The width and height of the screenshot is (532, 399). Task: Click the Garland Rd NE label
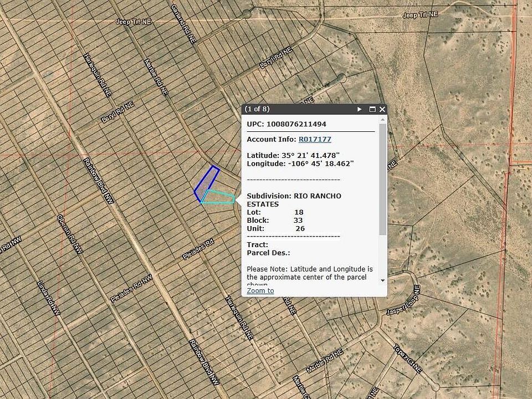point(183,25)
